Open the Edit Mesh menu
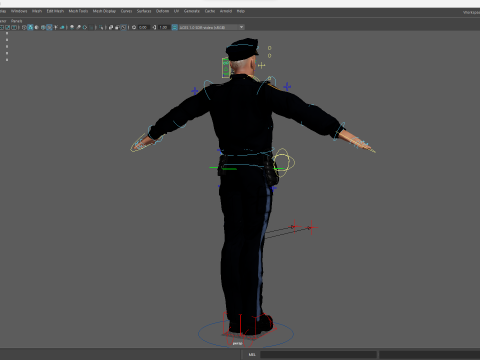Image resolution: width=480 pixels, height=360 pixels. click(55, 11)
